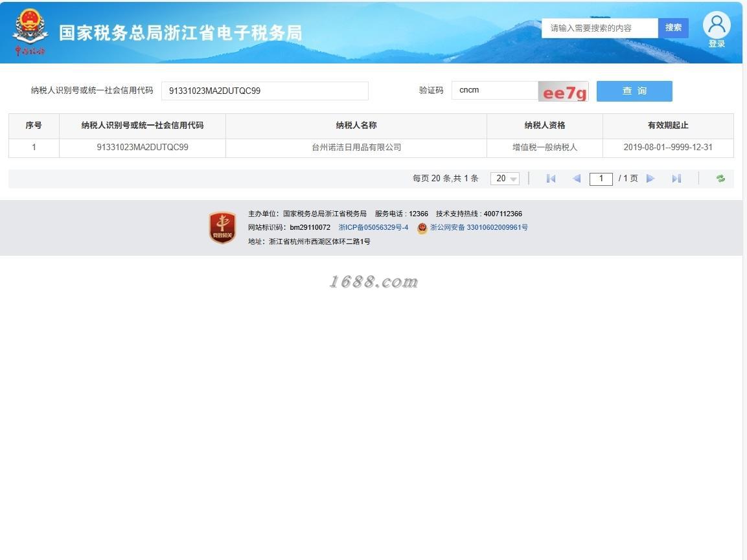This screenshot has height=560, width=747.
Task: Click the current page number box
Action: (601, 179)
